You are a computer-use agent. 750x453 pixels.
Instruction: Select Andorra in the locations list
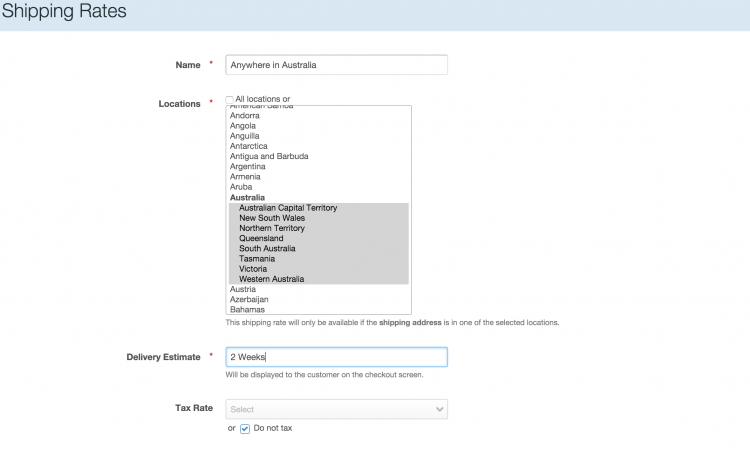pos(319,115)
